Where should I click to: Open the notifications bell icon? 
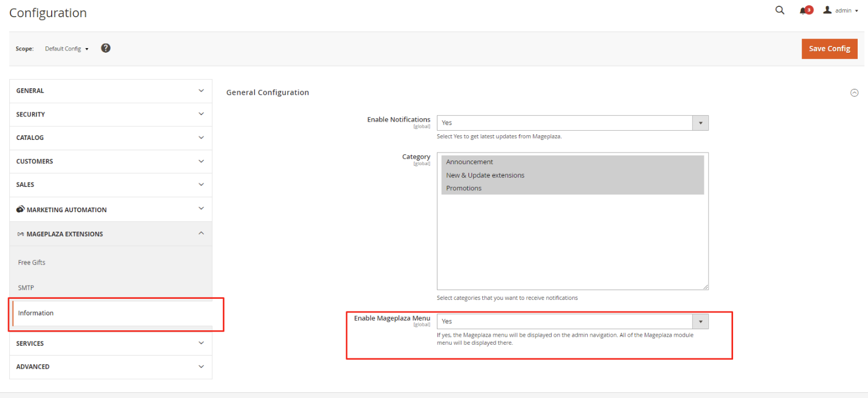804,11
